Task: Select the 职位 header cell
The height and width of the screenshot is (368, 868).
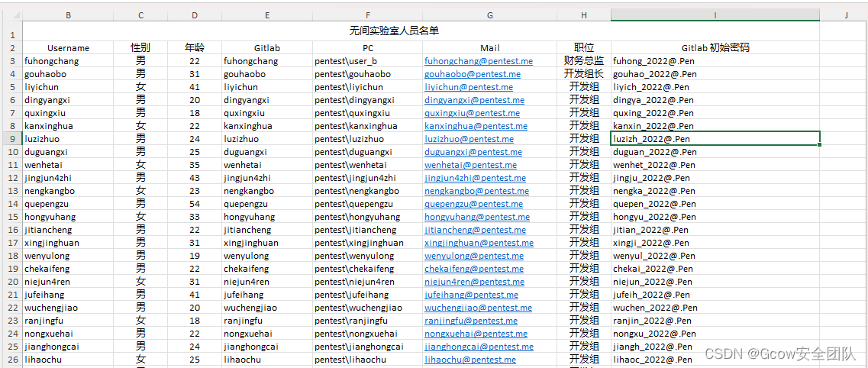Action: tap(584, 48)
